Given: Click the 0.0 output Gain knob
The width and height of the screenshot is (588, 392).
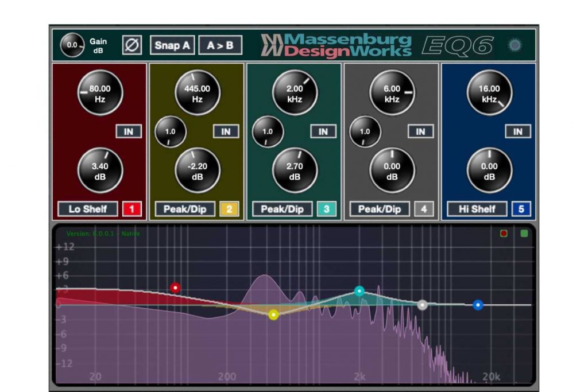Looking at the screenshot, I should pyautogui.click(x=72, y=45).
